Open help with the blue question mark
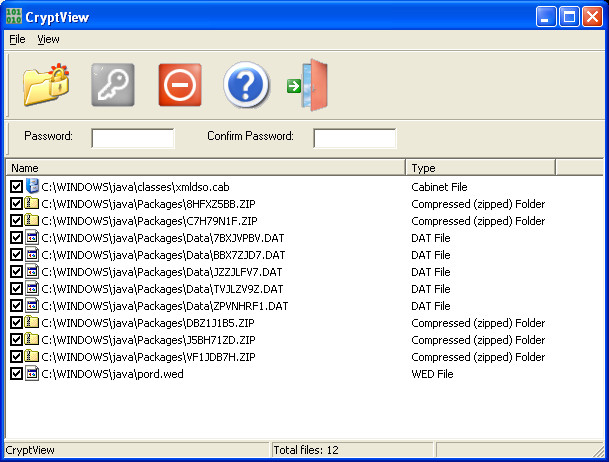The height and width of the screenshot is (462, 609). 246,85
